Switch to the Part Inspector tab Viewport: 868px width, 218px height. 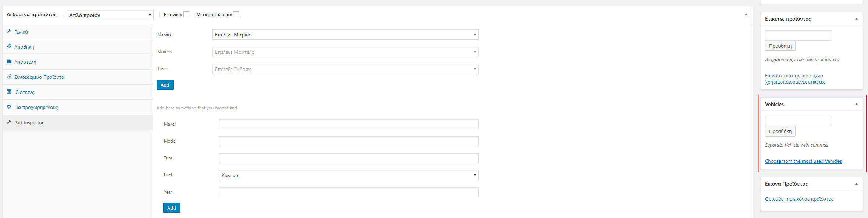coord(29,122)
